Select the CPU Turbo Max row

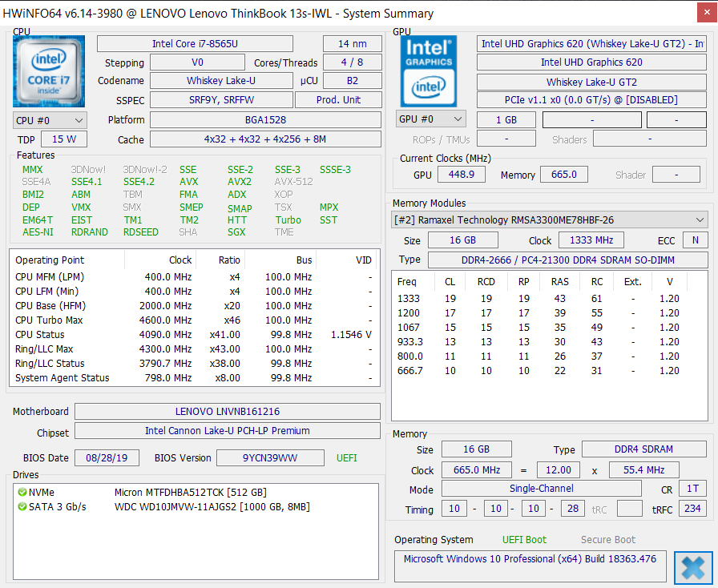(194, 320)
